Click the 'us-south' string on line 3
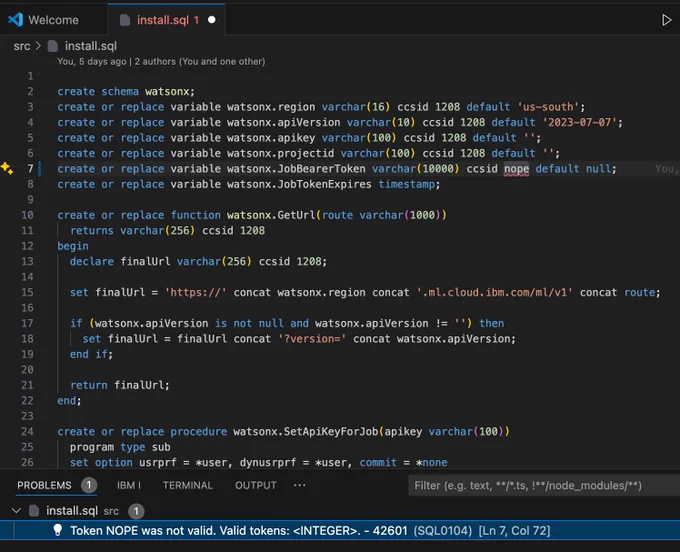 click(548, 107)
